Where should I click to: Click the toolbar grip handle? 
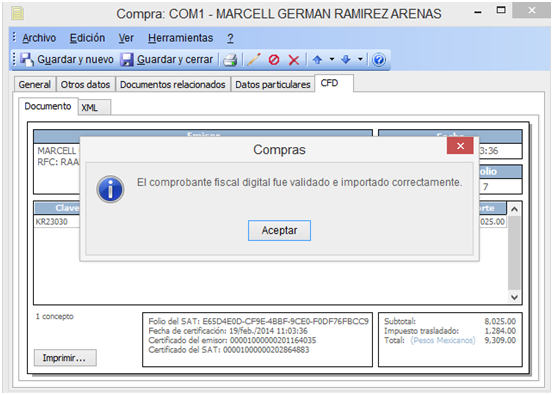click(14, 59)
